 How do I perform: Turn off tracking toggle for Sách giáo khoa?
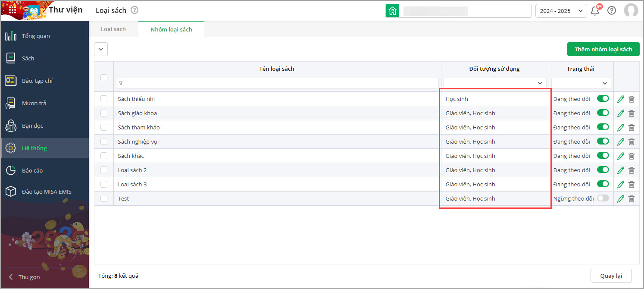[603, 113]
